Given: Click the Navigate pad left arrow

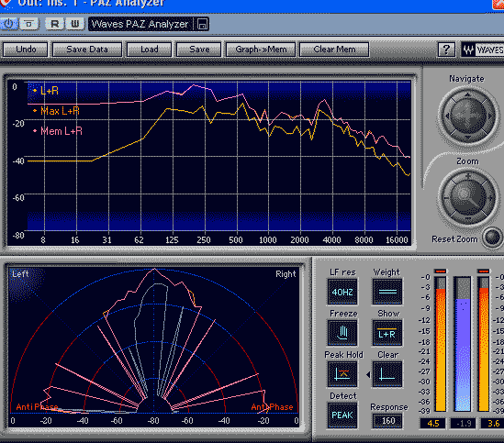Looking at the screenshot, I should 447,116.
